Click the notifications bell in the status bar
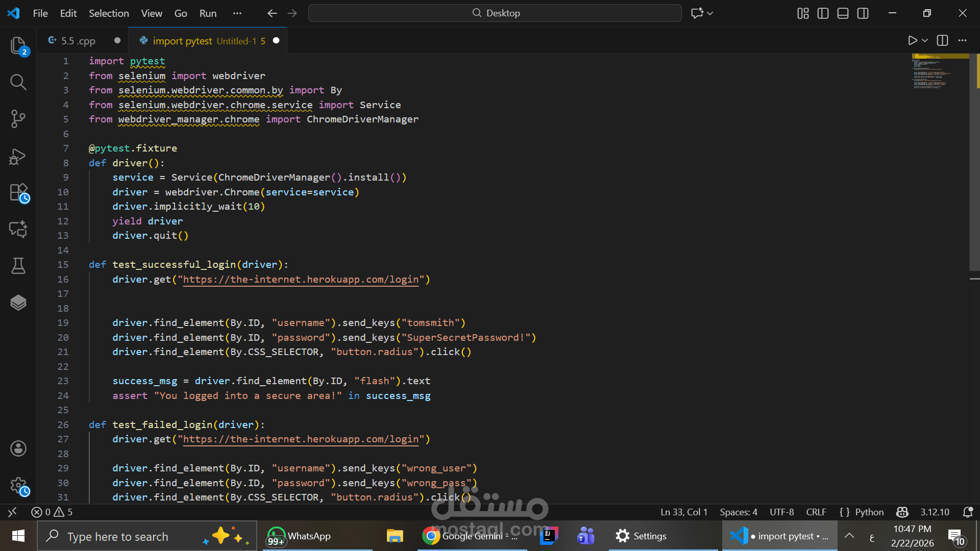 click(x=968, y=512)
